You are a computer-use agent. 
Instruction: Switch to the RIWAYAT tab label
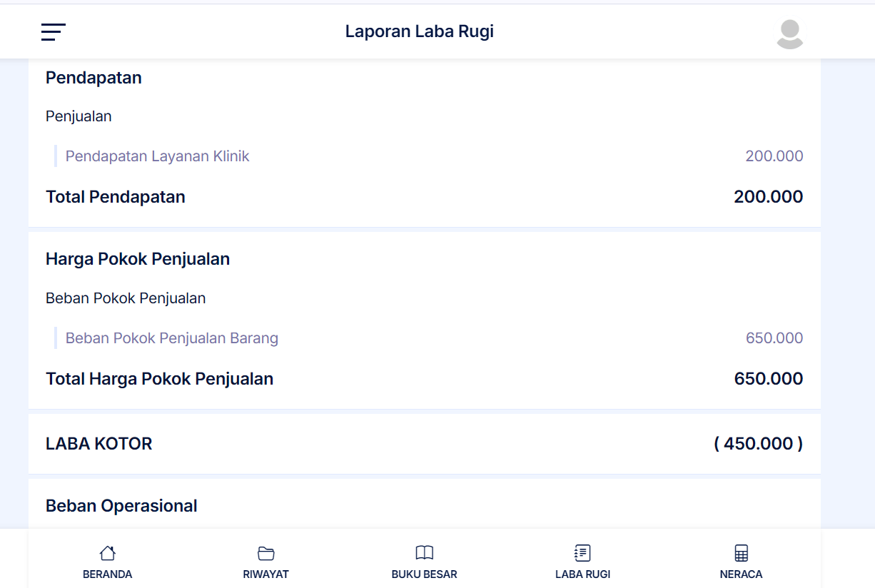pyautogui.click(x=265, y=574)
